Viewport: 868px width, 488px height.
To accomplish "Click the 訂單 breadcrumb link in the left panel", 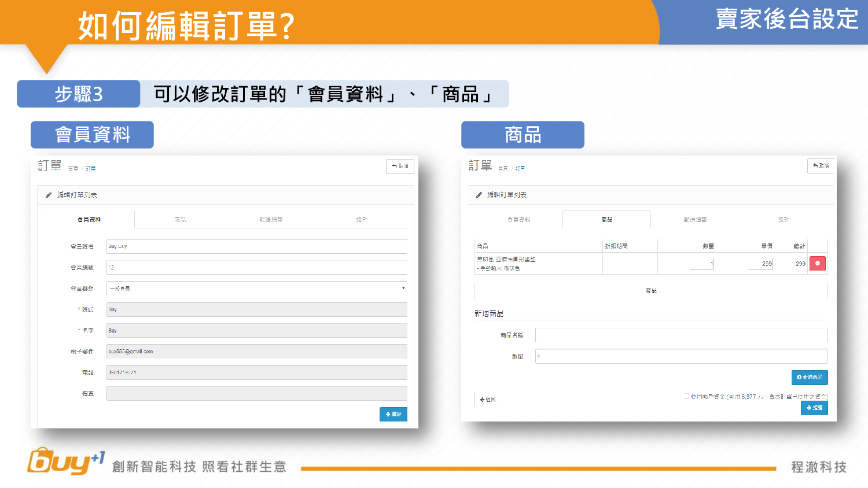I will [x=91, y=168].
